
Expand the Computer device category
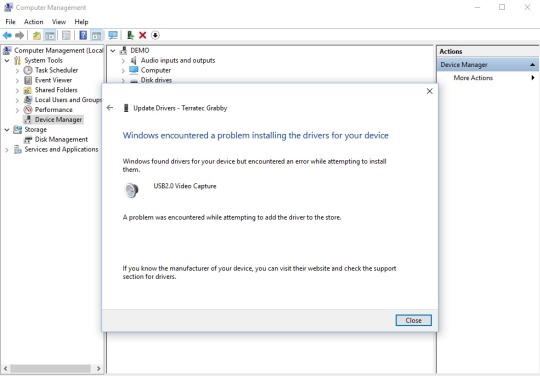tap(123, 71)
